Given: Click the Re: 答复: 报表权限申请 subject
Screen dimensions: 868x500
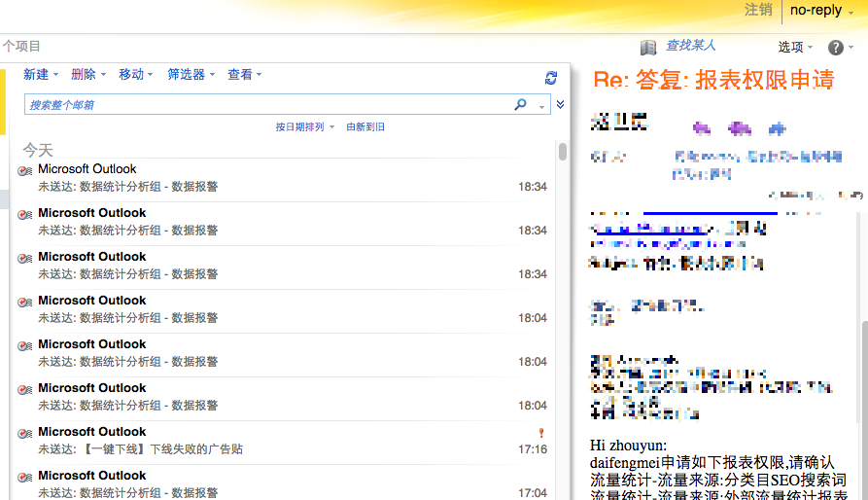Looking at the screenshot, I should click(713, 80).
